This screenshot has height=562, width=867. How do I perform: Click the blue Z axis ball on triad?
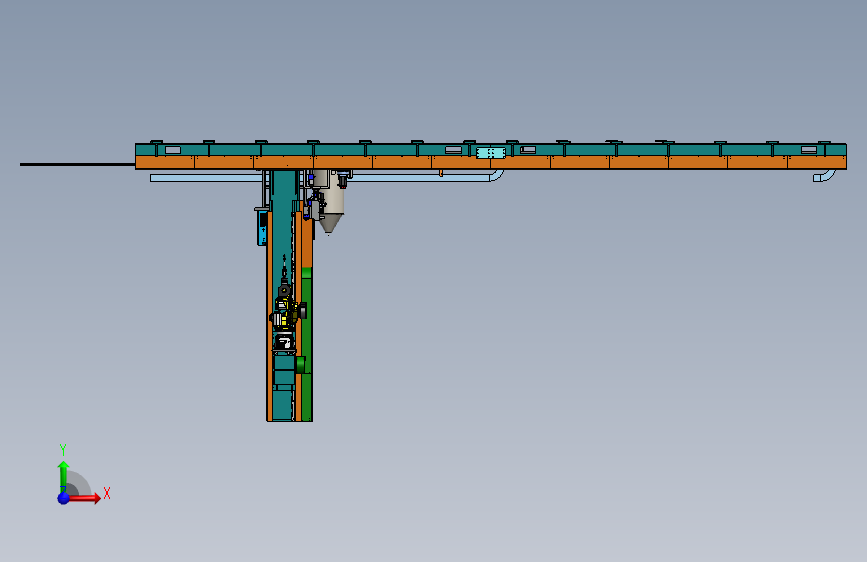click(64, 498)
